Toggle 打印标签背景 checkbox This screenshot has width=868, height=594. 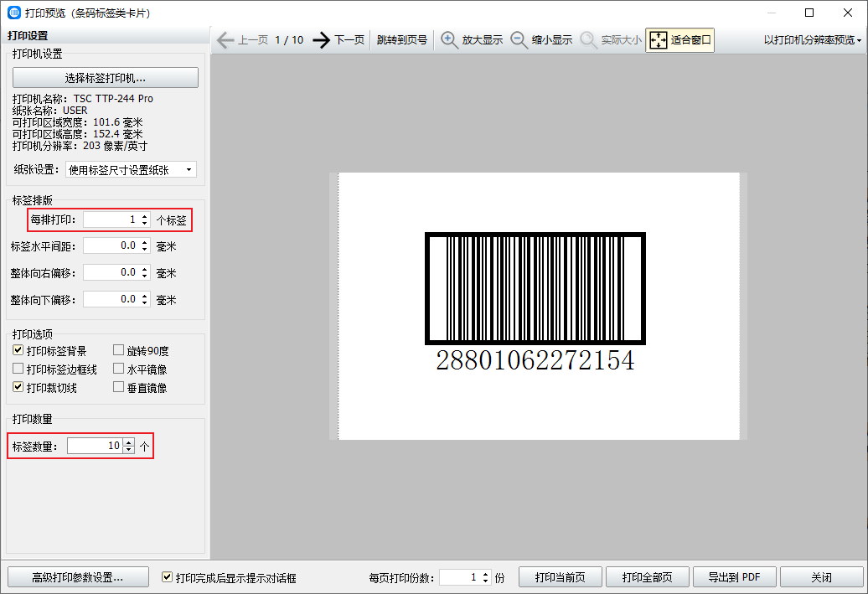click(18, 350)
